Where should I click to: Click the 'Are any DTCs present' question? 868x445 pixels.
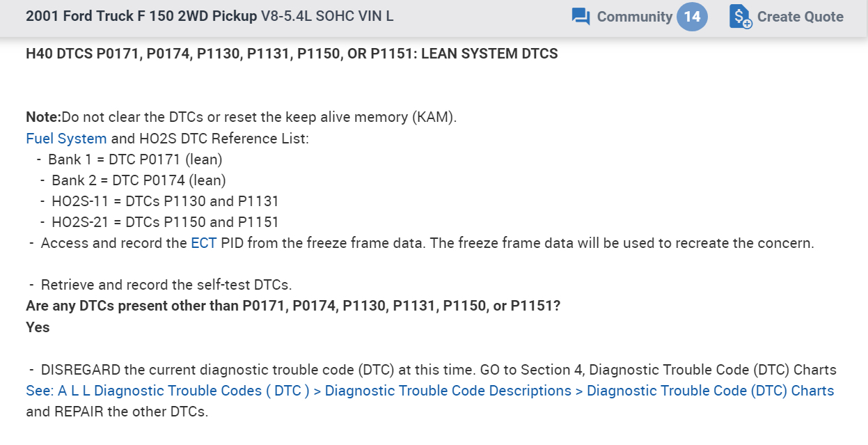293,306
